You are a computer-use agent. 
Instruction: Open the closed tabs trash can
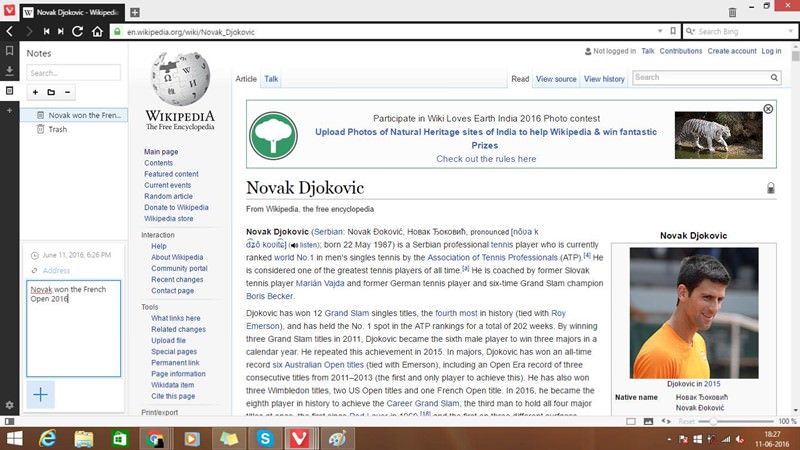pyautogui.click(x=732, y=12)
